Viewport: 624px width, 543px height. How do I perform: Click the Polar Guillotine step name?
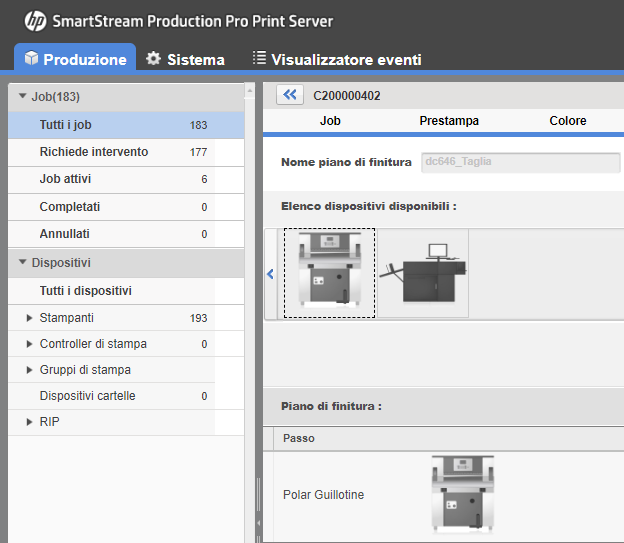(323, 494)
